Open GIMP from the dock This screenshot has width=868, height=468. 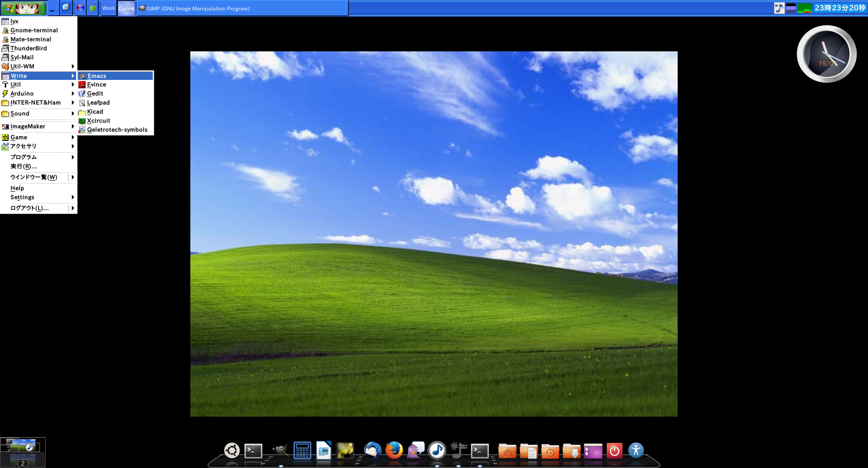click(x=279, y=450)
